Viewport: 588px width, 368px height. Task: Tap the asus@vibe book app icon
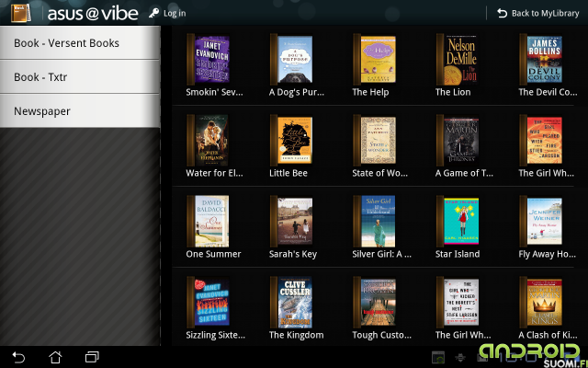click(x=20, y=13)
